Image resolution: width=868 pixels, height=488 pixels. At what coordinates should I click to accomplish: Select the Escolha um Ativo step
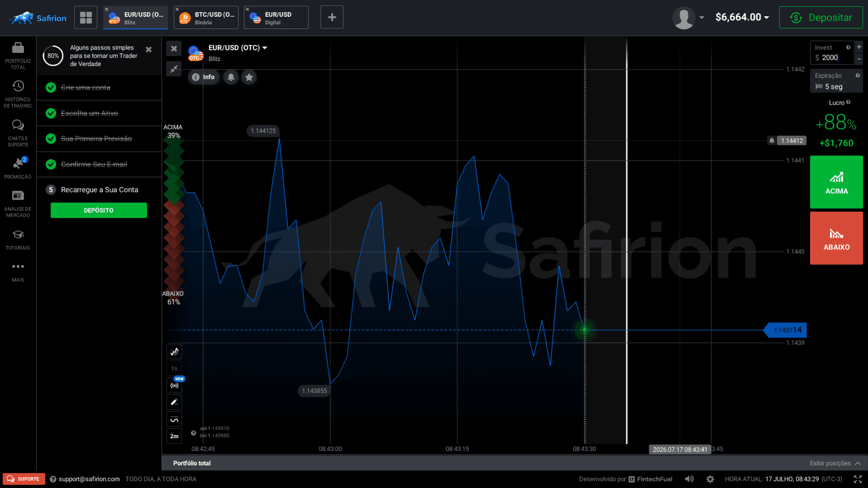pos(99,113)
